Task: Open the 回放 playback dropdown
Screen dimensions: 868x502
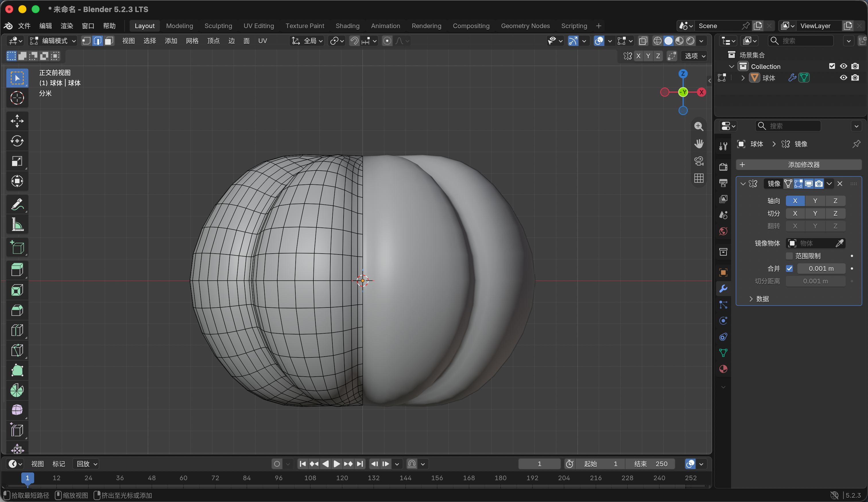Action: click(86, 464)
